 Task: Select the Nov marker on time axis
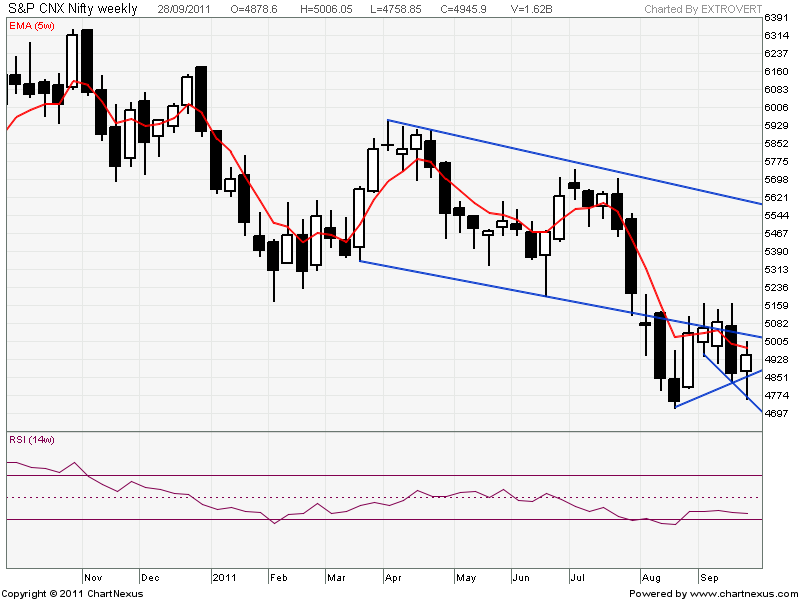tap(94, 578)
